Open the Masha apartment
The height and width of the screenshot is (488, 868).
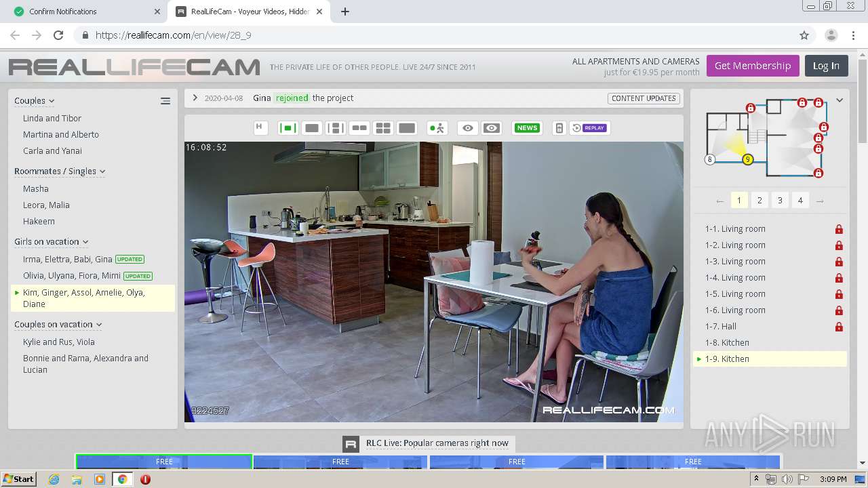pyautogui.click(x=36, y=188)
